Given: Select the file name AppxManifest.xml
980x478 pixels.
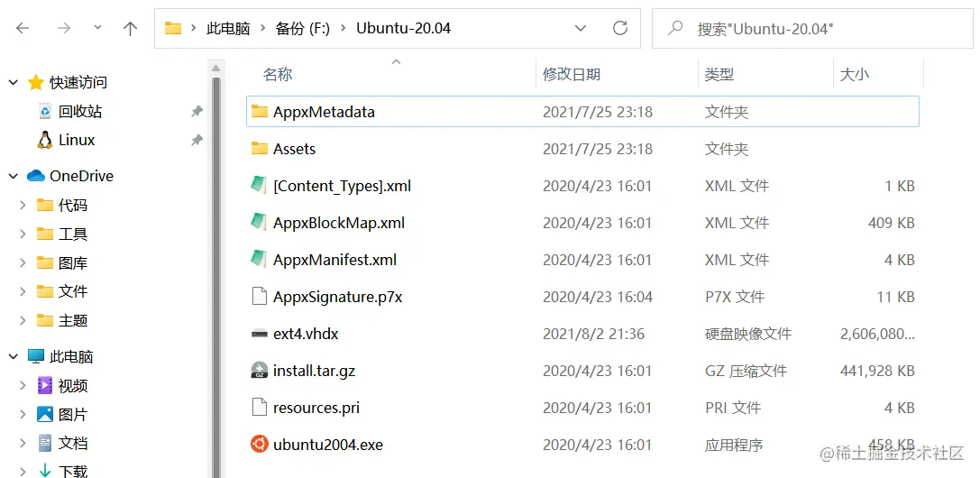Looking at the screenshot, I should click(335, 260).
